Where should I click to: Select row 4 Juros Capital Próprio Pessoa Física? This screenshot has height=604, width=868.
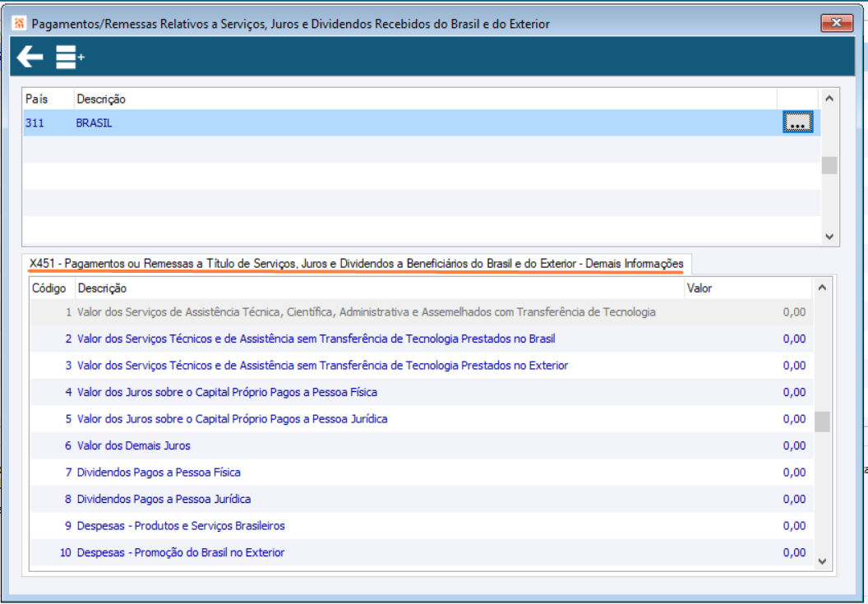(x=422, y=392)
